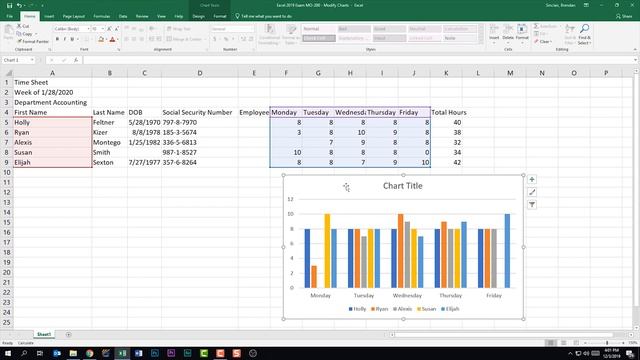Screen dimensions: 640x360
Task: Apply the red font color
Action: tap(113, 39)
